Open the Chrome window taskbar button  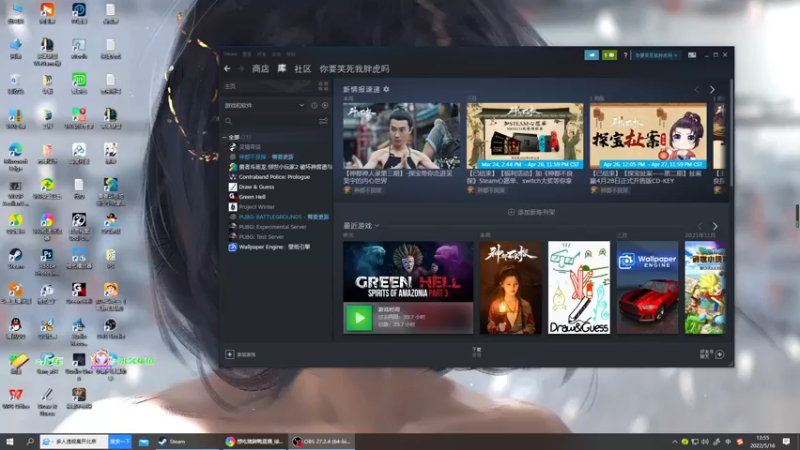(255, 441)
